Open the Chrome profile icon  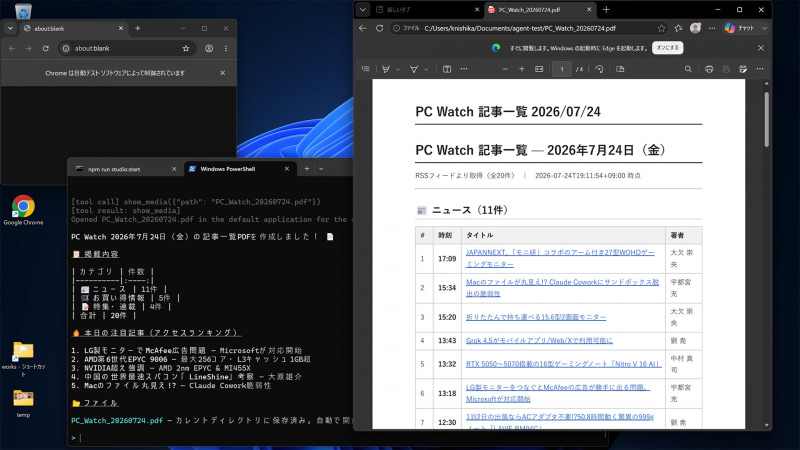pos(209,48)
